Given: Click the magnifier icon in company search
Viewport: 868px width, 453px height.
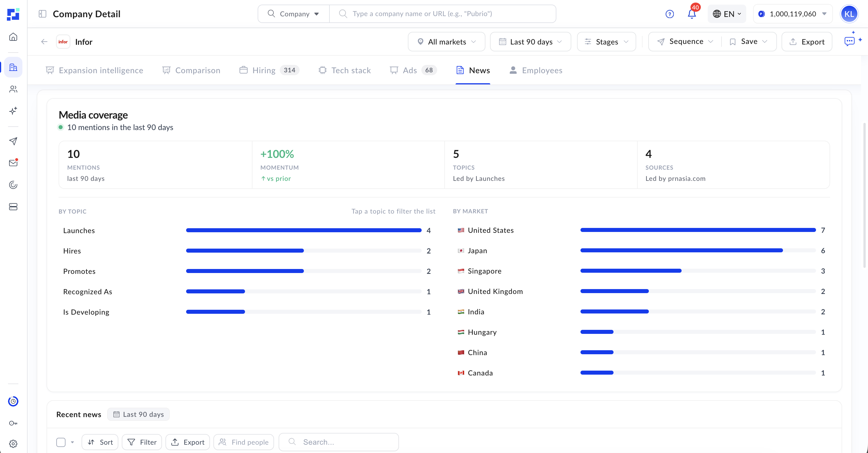Looking at the screenshot, I should coord(343,13).
